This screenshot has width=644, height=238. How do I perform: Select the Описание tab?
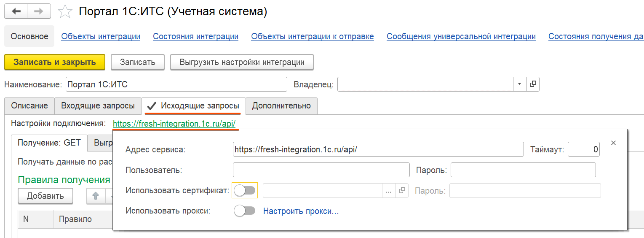pos(29,105)
